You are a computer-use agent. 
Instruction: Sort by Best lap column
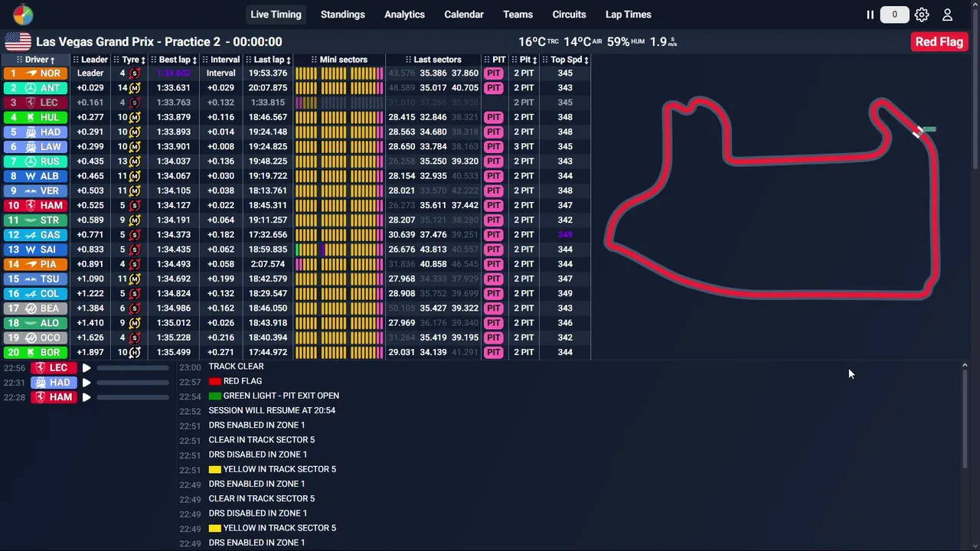[x=174, y=60]
